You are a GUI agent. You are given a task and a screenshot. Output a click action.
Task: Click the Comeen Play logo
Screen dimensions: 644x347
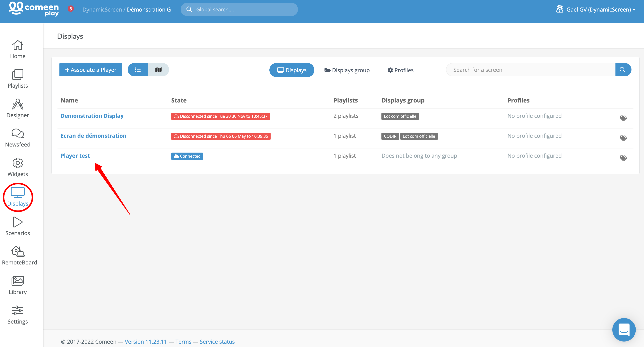34,9
